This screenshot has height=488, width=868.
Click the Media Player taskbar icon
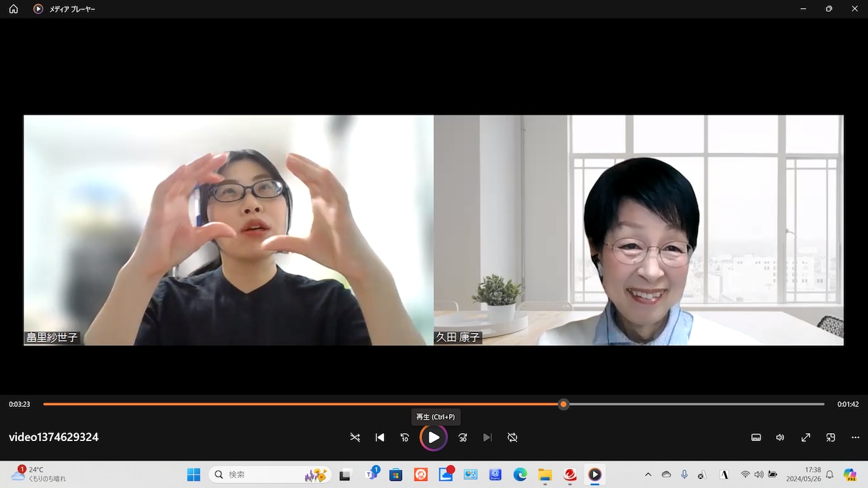595,474
